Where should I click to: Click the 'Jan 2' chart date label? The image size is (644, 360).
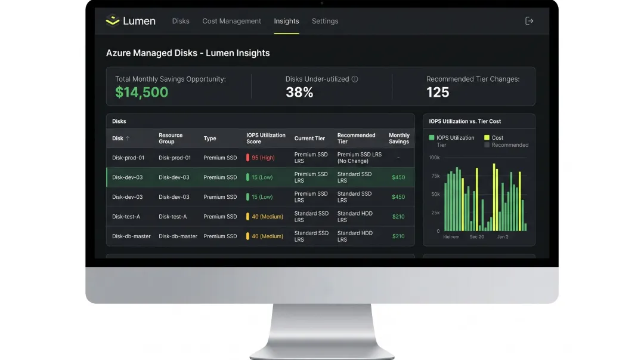pyautogui.click(x=503, y=237)
